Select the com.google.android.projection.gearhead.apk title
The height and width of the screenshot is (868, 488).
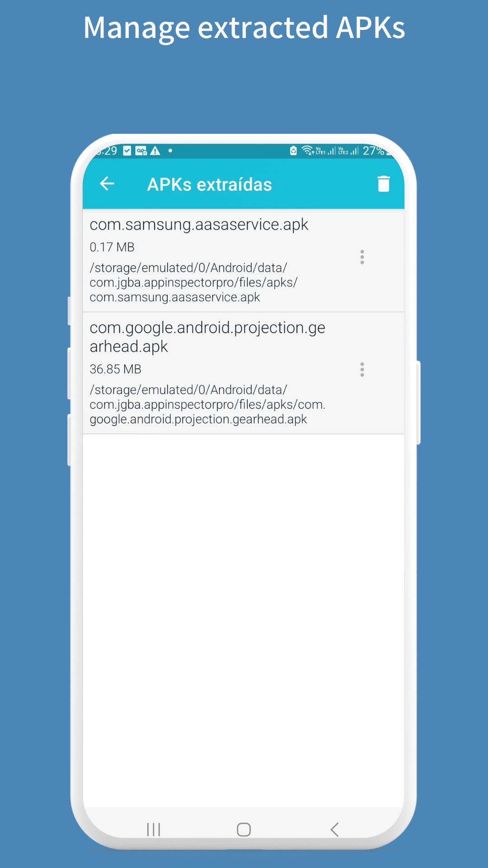point(207,337)
